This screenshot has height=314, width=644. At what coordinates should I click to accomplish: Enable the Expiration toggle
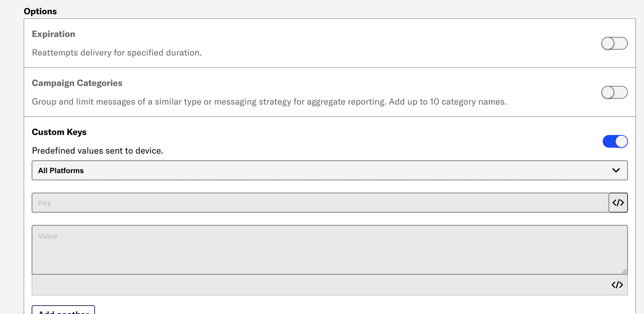[614, 43]
